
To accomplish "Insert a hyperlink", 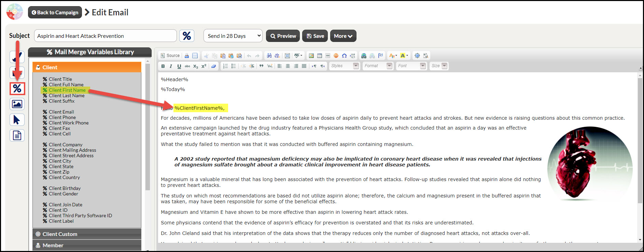I will (x=364, y=56).
